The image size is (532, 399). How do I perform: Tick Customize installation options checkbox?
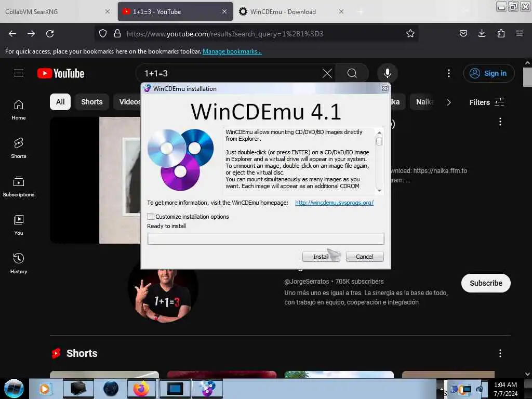click(151, 217)
